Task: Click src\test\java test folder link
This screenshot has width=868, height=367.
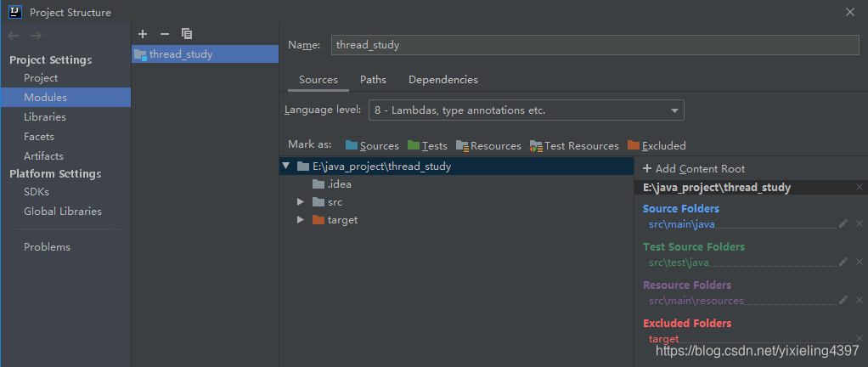Action: point(679,263)
